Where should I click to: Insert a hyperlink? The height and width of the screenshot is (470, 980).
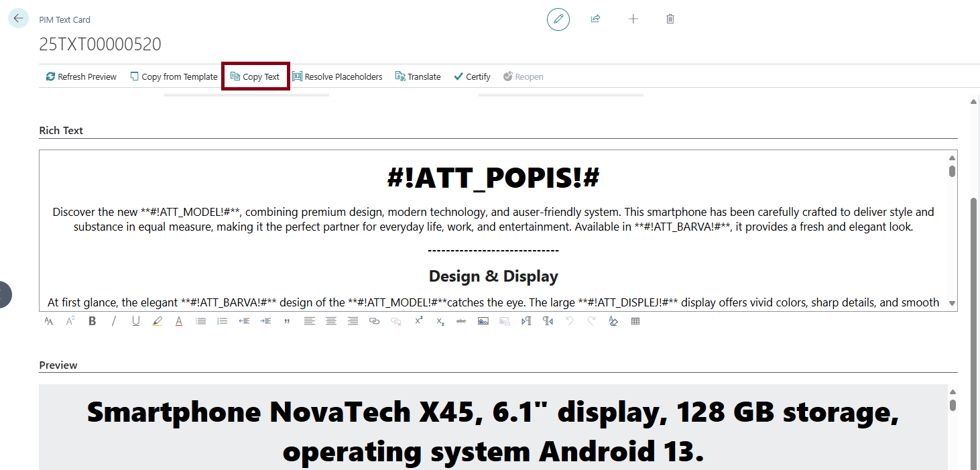[374, 320]
